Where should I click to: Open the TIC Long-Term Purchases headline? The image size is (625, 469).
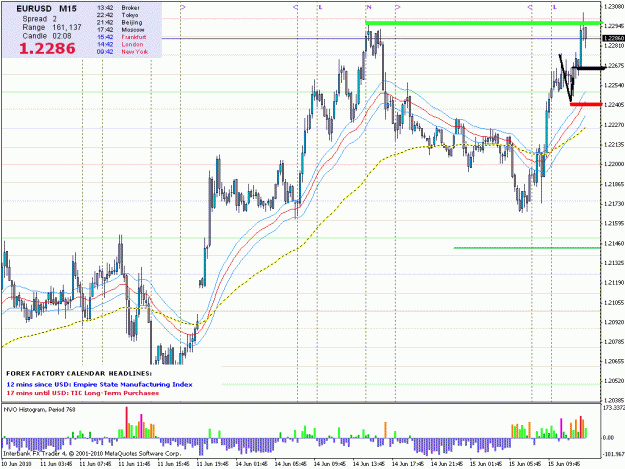coord(83,393)
